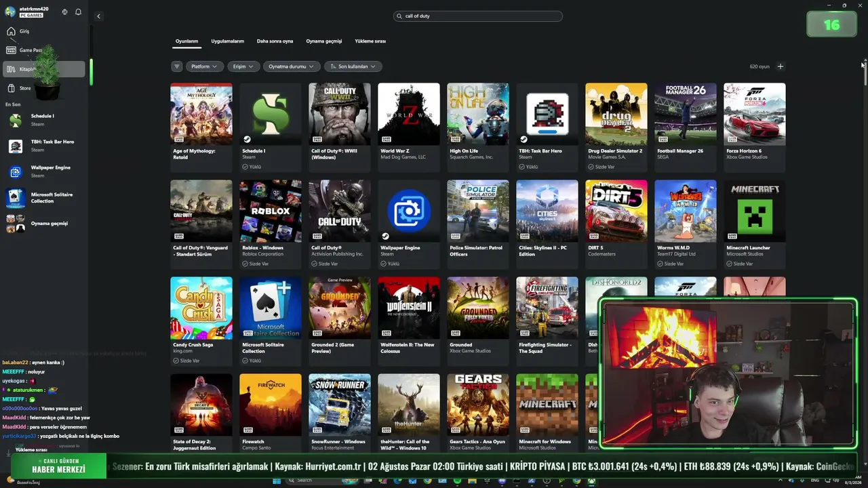This screenshot has width=868, height=488.
Task: Select Kitaplığım in the sidebar
Action: coord(44,68)
